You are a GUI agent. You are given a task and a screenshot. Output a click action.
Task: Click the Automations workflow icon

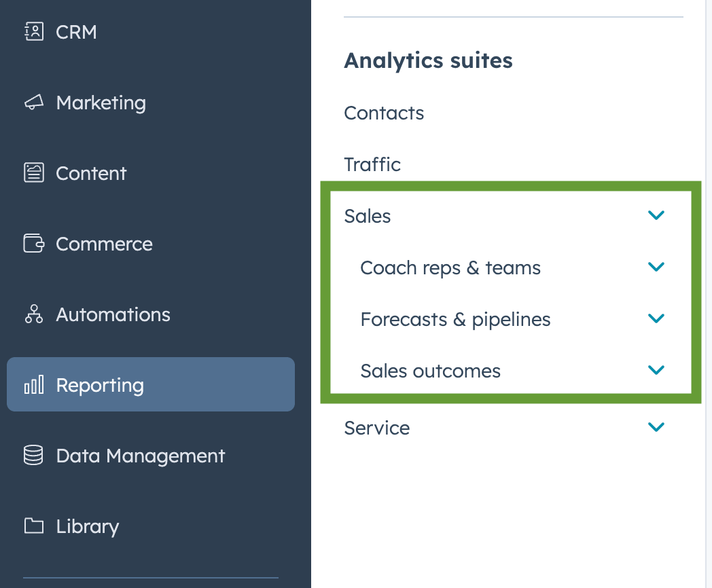pos(34,314)
